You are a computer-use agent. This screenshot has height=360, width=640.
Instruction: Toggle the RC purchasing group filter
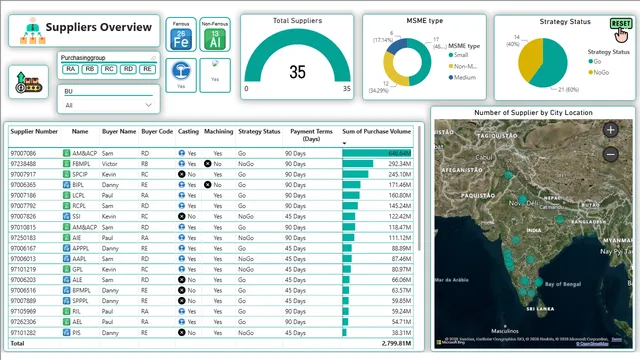[x=109, y=69]
